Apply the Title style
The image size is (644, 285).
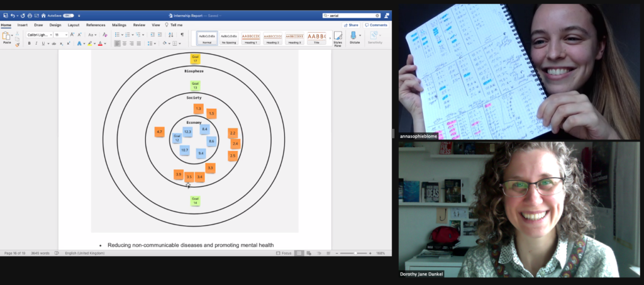[316, 38]
